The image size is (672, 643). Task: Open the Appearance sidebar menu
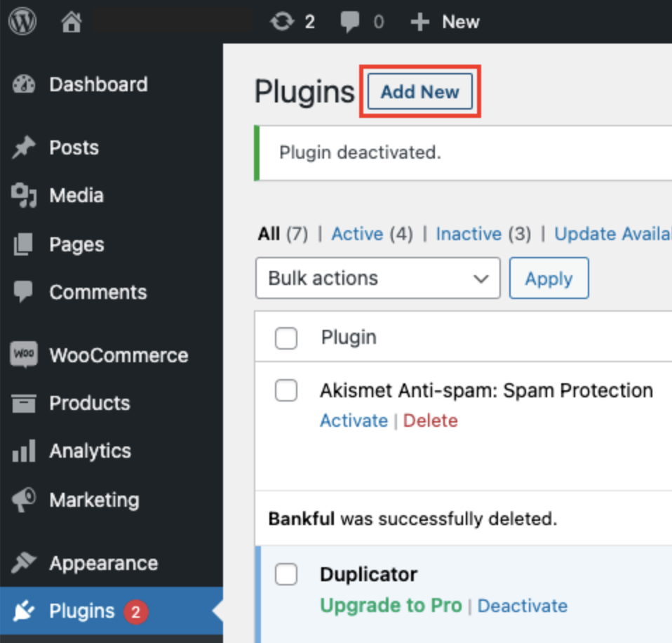coord(103,564)
